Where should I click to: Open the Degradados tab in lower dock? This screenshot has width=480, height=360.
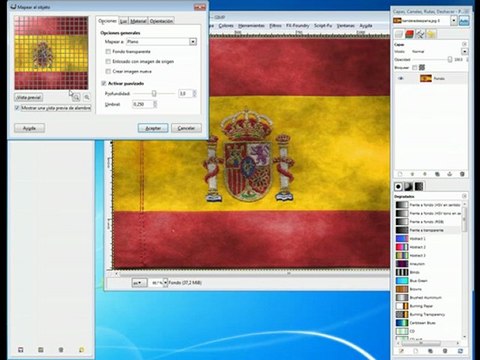(x=419, y=186)
